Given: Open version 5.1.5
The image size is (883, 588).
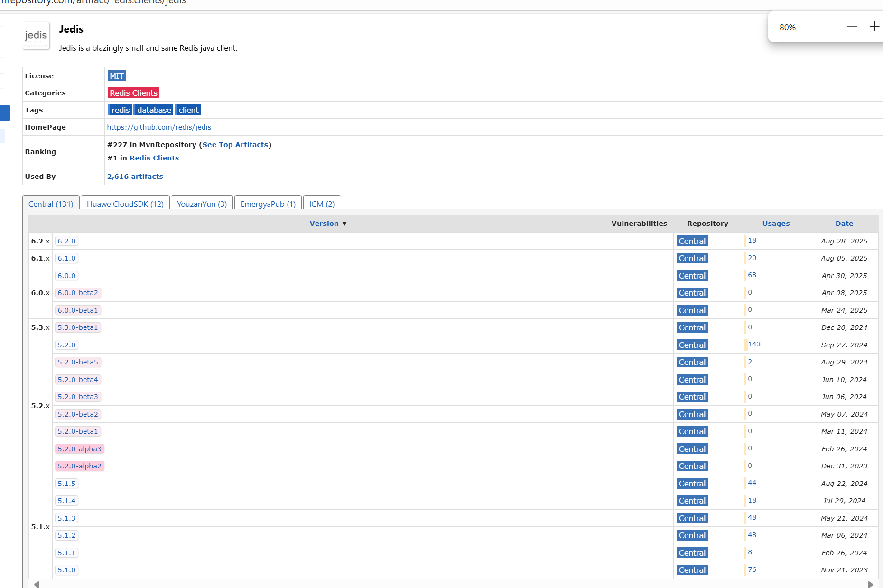Looking at the screenshot, I should click(x=66, y=484).
